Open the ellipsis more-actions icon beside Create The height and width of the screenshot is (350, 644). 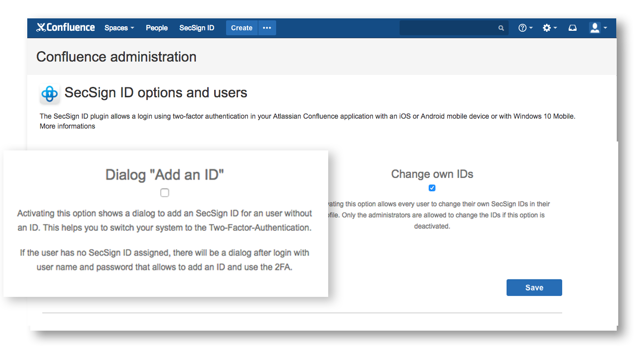[x=267, y=28]
